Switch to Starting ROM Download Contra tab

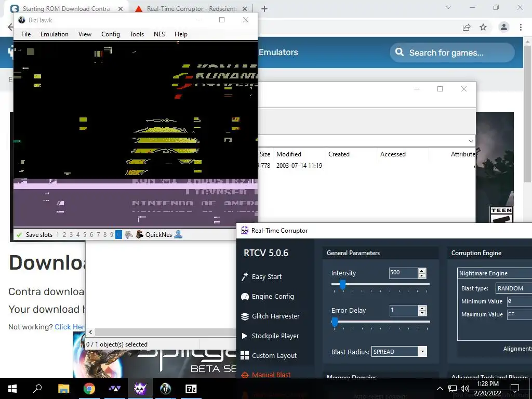(x=66, y=8)
